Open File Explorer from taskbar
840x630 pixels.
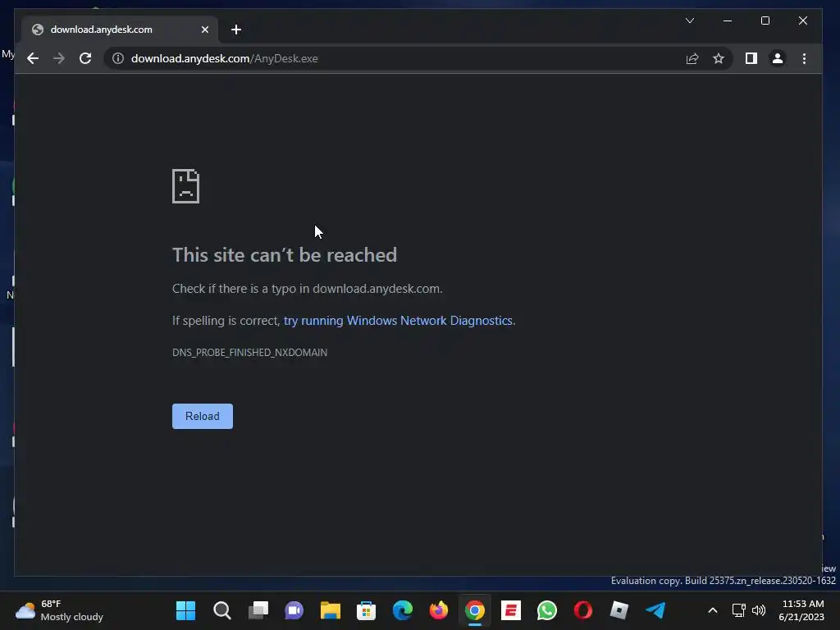(331, 610)
